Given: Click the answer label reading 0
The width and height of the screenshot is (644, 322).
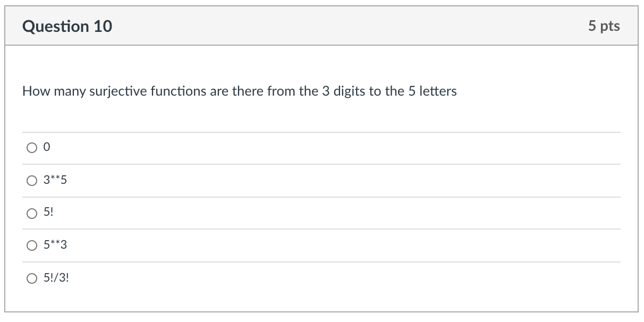Looking at the screenshot, I should 46,147.
